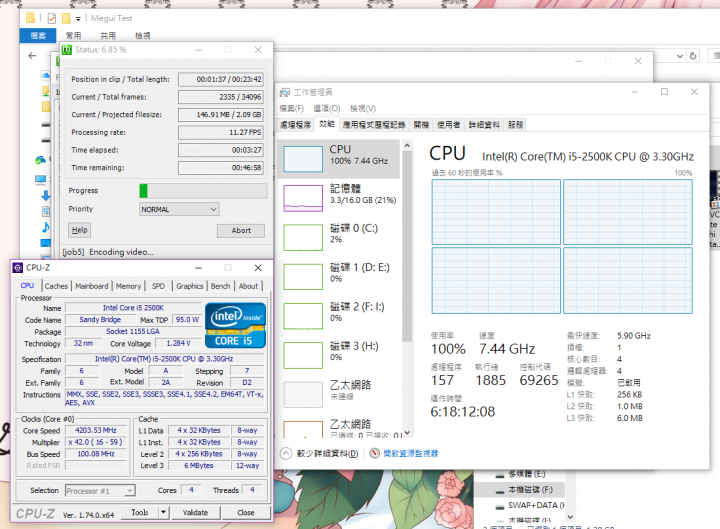Select disk 3 (H:) performance item
The height and width of the screenshot is (529, 720).
coord(339,355)
